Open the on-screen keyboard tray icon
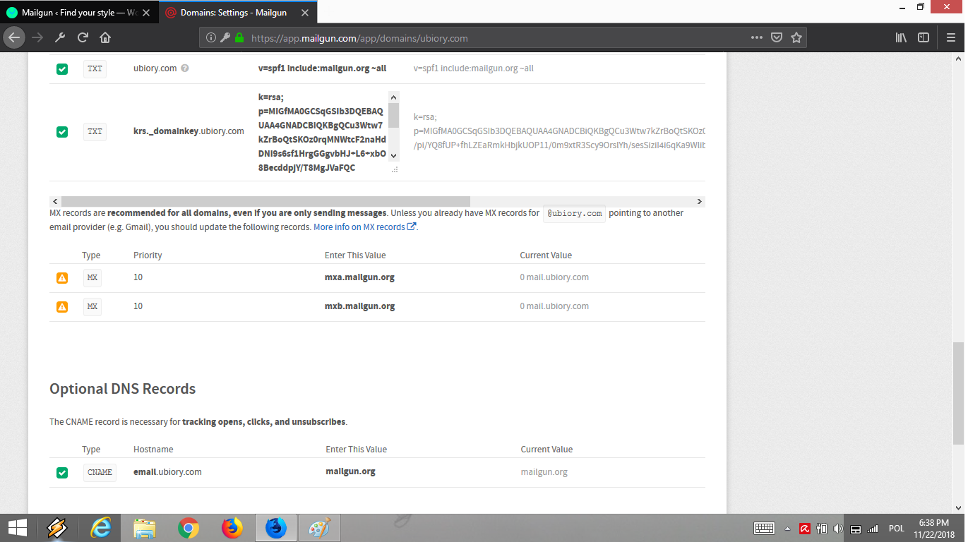Viewport: 980px width, 542px height. 765,528
